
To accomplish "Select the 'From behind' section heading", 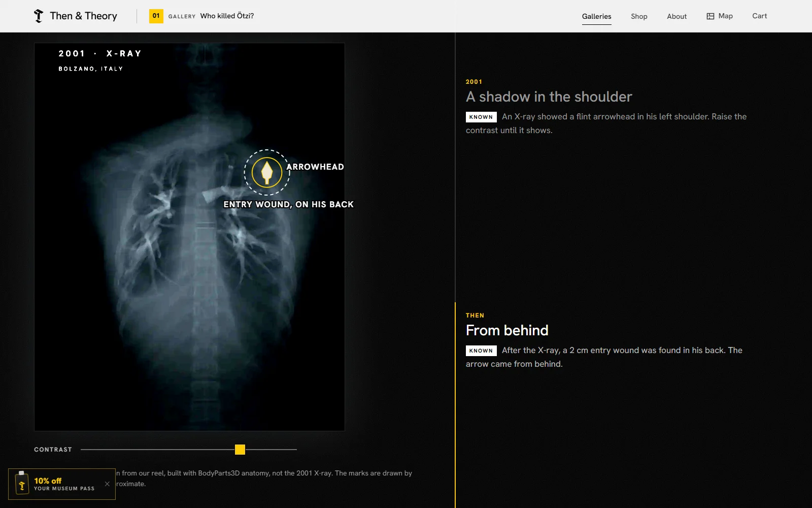I will click(507, 330).
